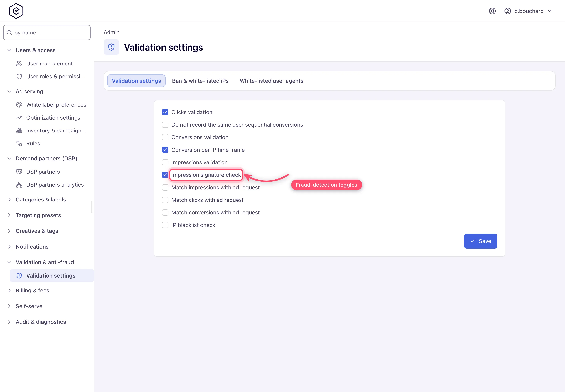Tick Match clicks with ad request
Viewport: 565px width, 392px height.
pyautogui.click(x=165, y=200)
